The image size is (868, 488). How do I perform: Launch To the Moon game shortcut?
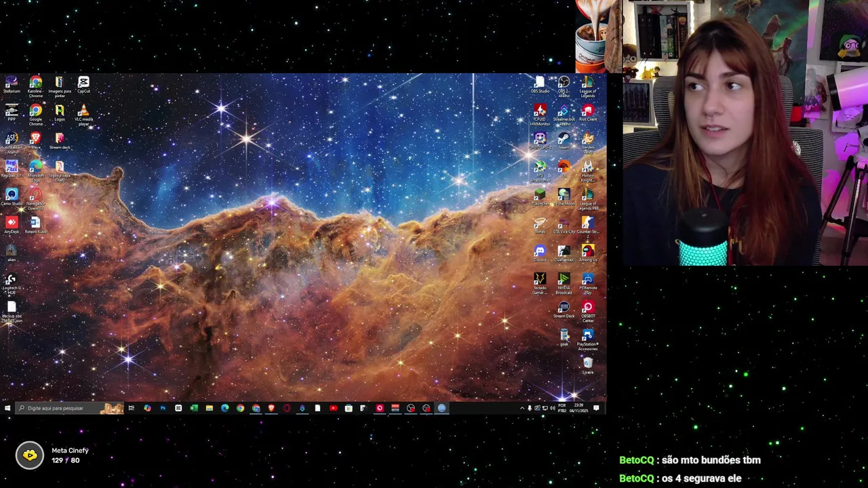pyautogui.click(x=564, y=197)
